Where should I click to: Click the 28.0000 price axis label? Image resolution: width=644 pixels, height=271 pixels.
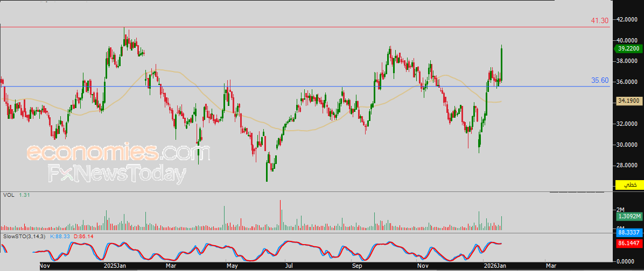point(628,166)
